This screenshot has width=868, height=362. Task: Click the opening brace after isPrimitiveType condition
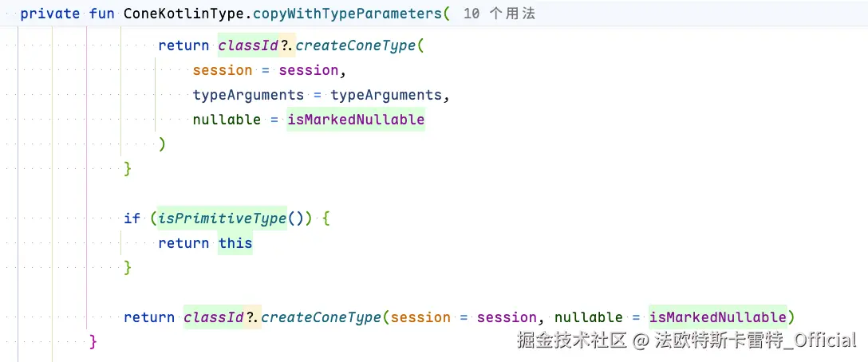tap(325, 218)
